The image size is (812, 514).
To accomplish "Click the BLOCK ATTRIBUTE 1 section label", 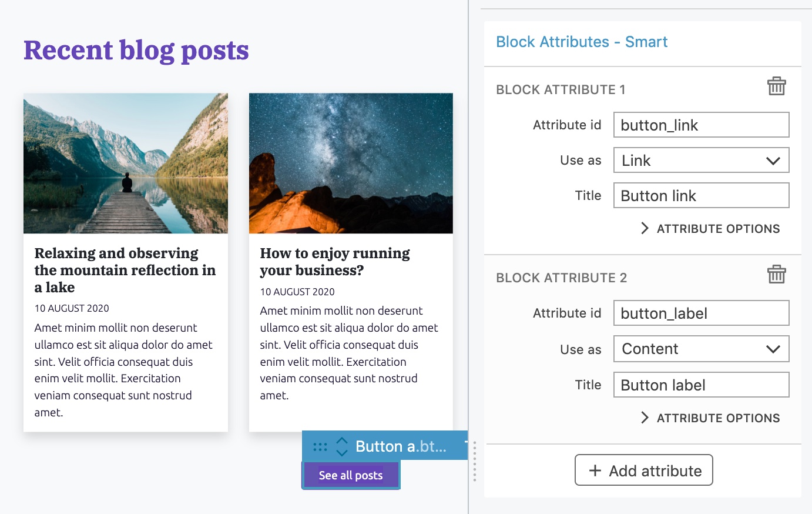I will coord(561,89).
